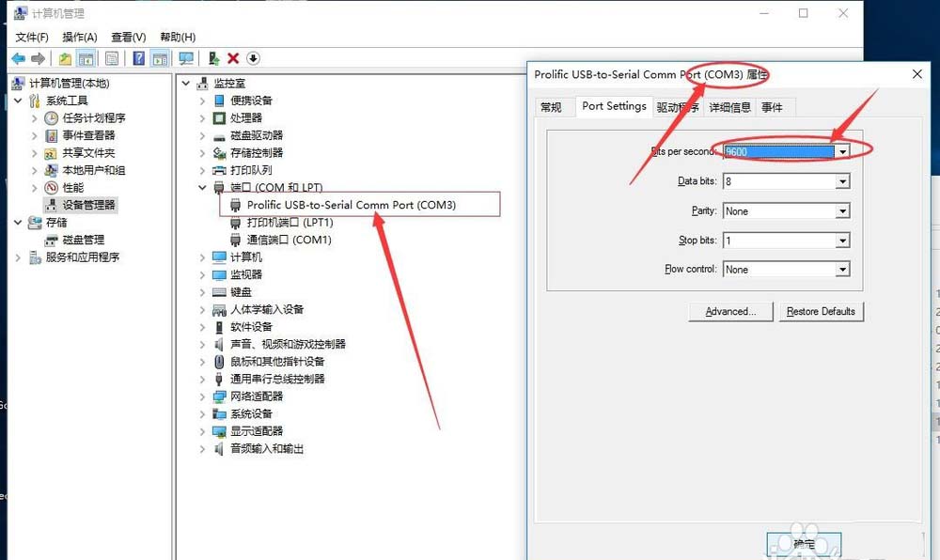Image resolution: width=940 pixels, height=560 pixels.
Task: Select 设备管理器 in left tree
Action: pyautogui.click(x=88, y=205)
